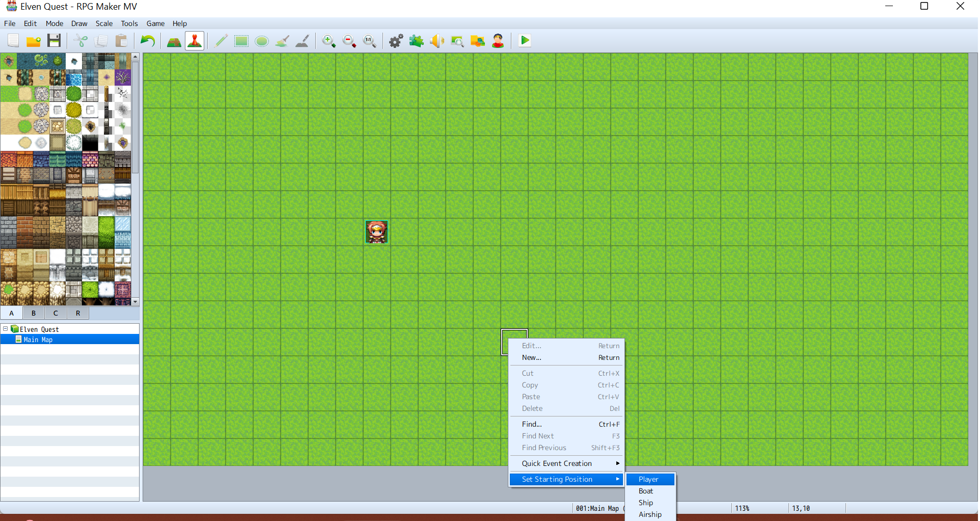980x521 pixels.
Task: Select Main Map in the map tree
Action: (70, 340)
